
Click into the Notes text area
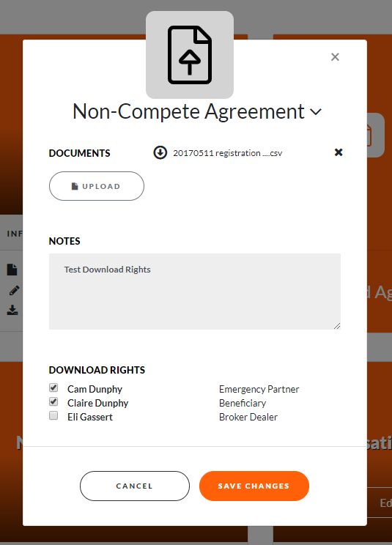tap(195, 292)
